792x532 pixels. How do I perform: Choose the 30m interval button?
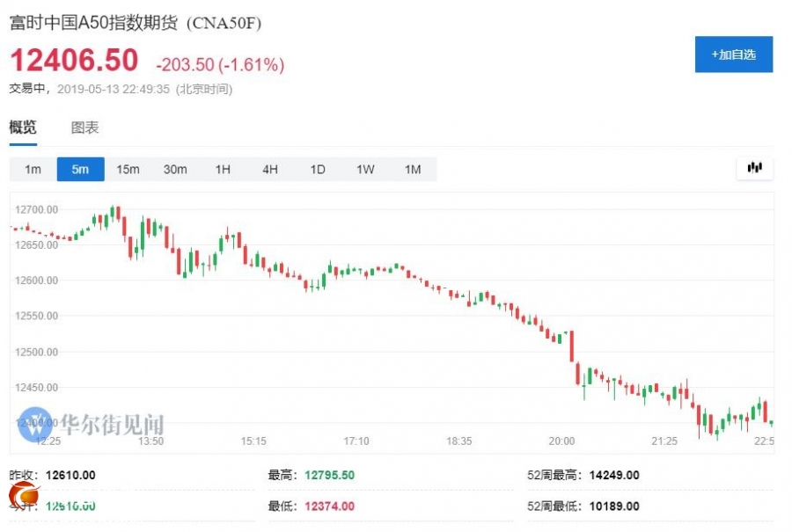click(175, 169)
